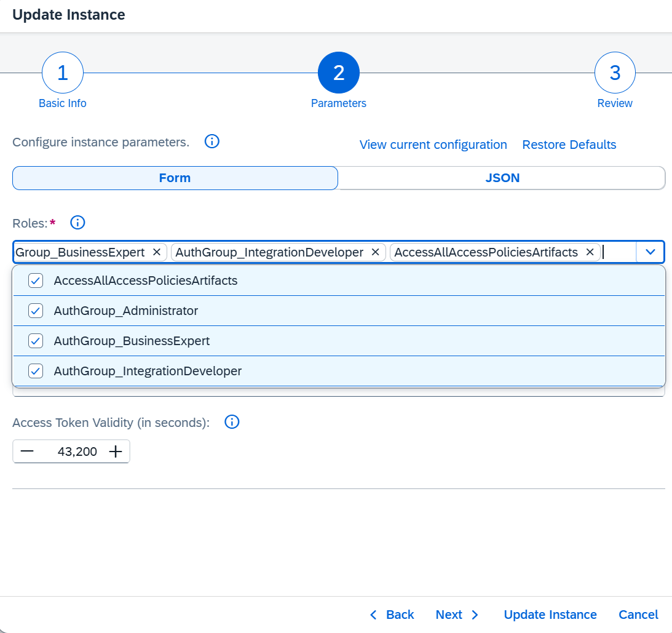Click the Restore Defaults link
672x633 pixels.
click(x=569, y=145)
